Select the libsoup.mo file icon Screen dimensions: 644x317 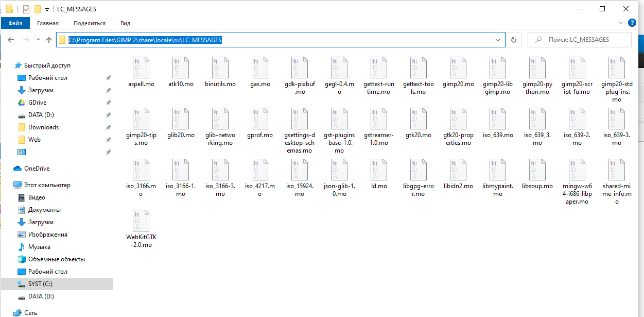point(537,169)
